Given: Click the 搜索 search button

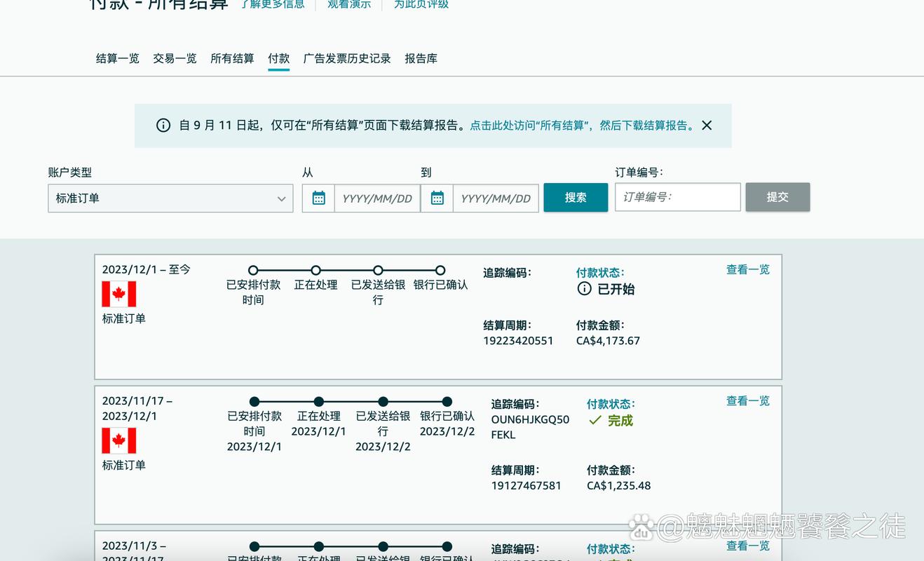Looking at the screenshot, I should 576,198.
